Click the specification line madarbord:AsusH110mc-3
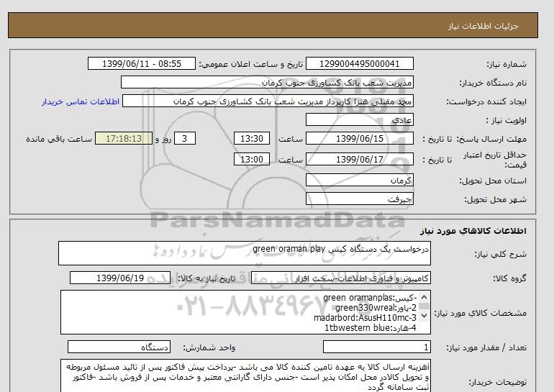Image resolution: width=554 pixels, height=392 pixels. [x=365, y=318]
